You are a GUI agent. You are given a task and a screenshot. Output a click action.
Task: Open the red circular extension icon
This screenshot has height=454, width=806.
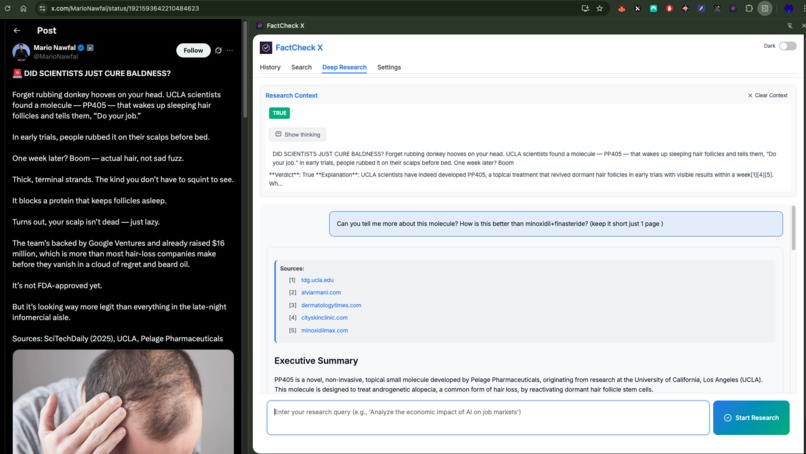[669, 8]
